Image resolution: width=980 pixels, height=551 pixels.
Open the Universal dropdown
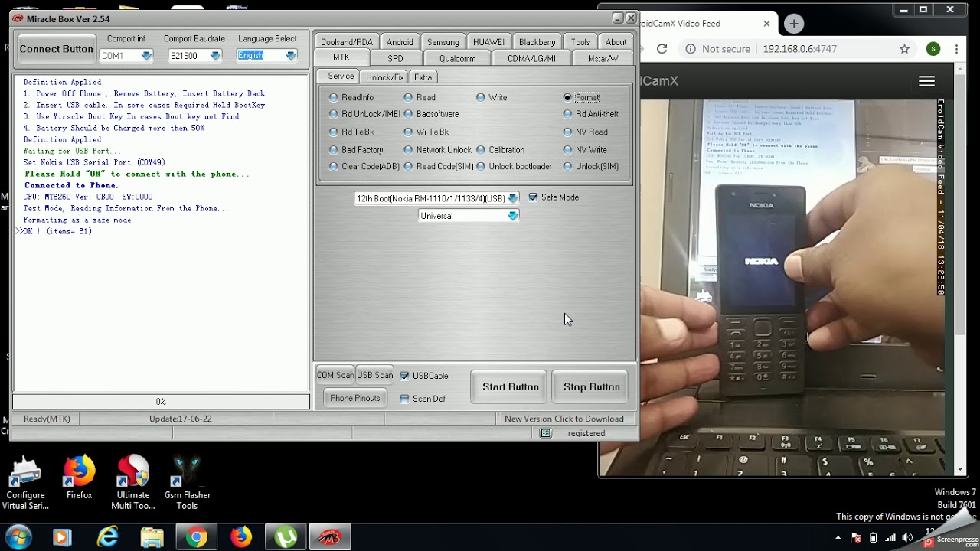[469, 216]
